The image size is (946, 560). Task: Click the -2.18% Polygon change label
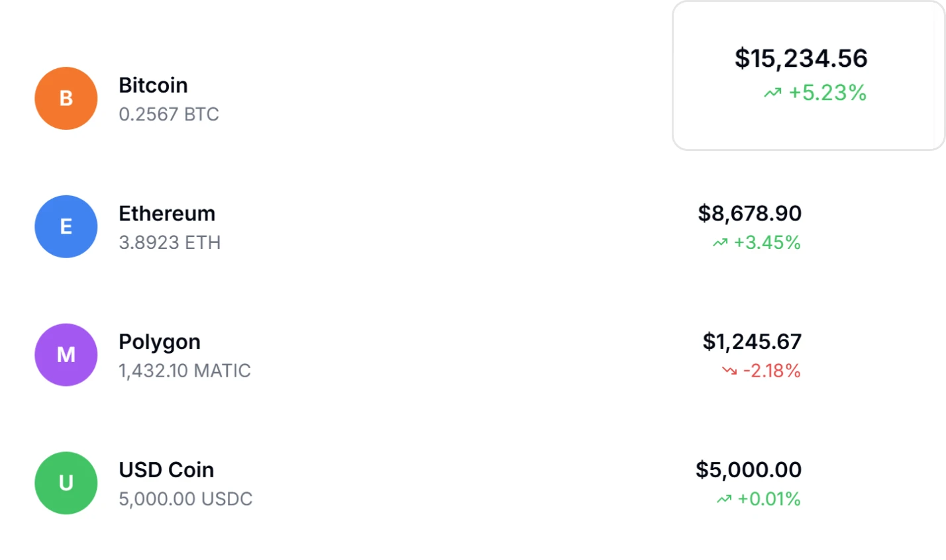[x=773, y=371]
